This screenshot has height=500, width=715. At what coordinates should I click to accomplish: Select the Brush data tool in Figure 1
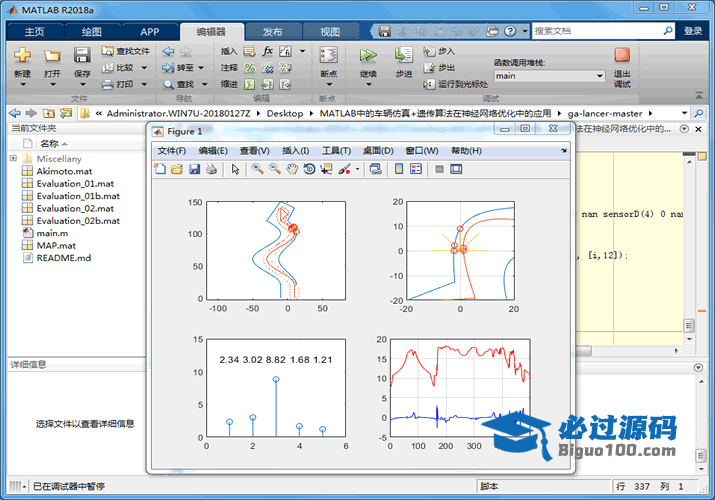(344, 169)
